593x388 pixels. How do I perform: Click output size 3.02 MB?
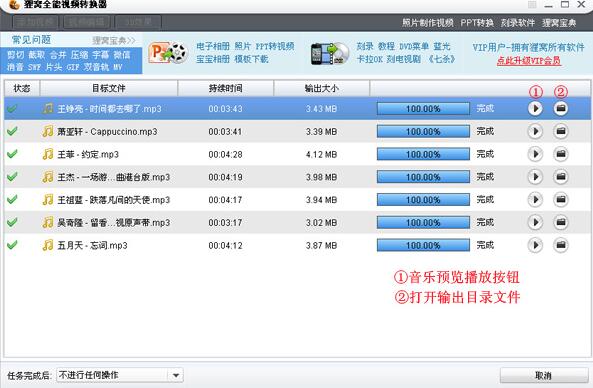click(x=321, y=223)
